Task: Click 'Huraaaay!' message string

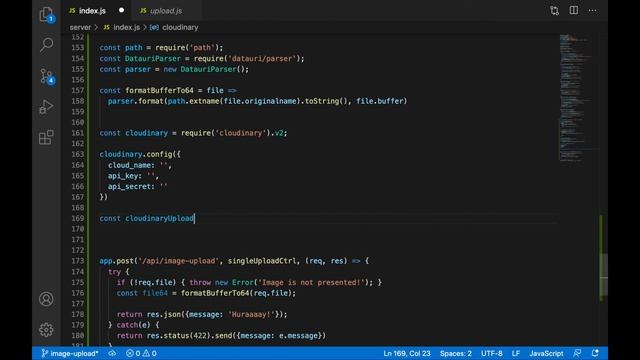Action: 251,314
